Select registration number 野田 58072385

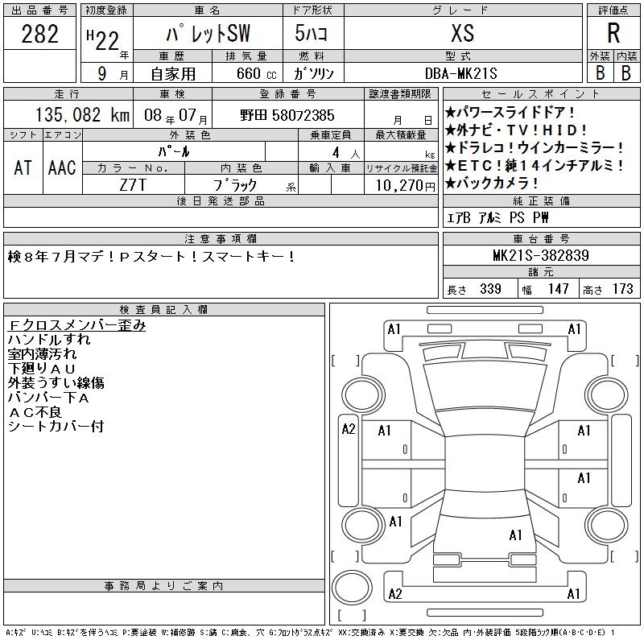(287, 116)
